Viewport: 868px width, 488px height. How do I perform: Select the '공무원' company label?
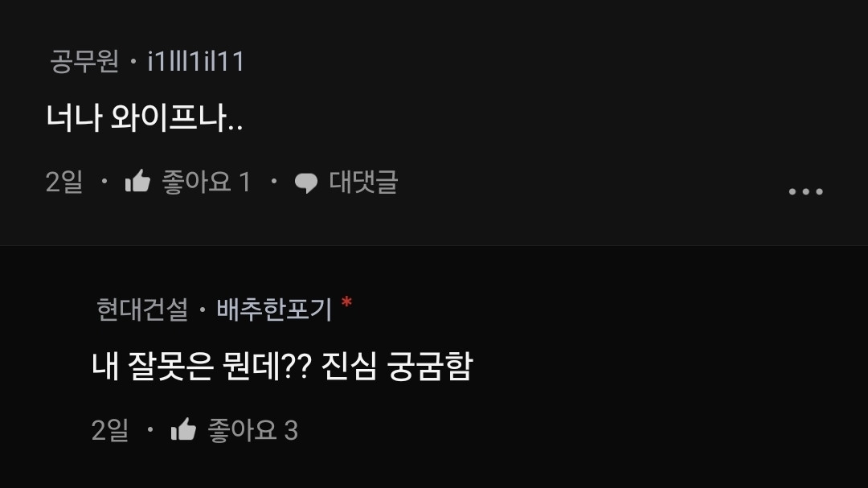click(84, 60)
